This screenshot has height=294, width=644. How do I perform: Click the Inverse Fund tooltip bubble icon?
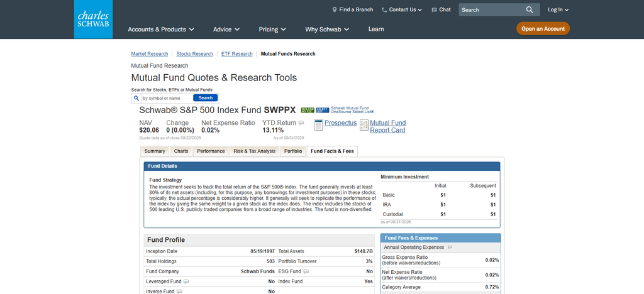pyautogui.click(x=179, y=291)
